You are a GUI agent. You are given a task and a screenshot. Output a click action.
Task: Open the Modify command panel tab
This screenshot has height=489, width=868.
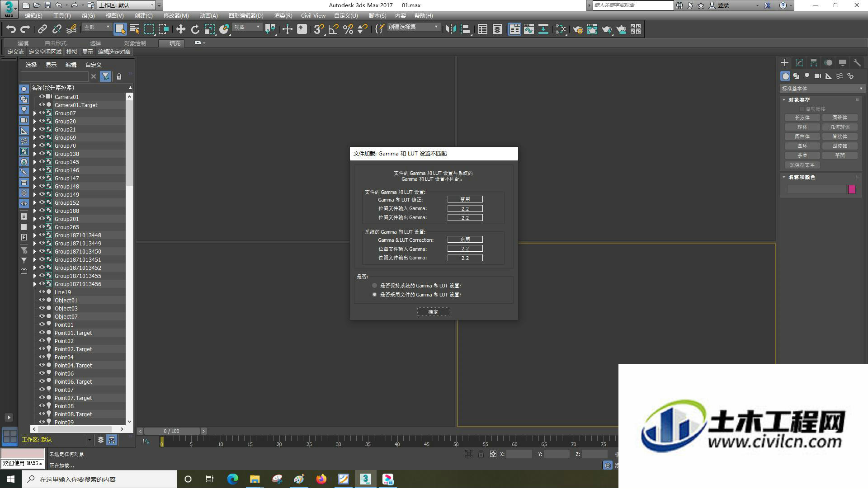tap(799, 63)
